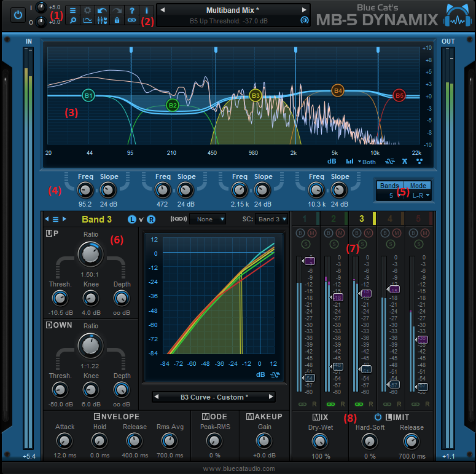Click the Makeup Gain knob
The width and height of the screenshot is (476, 474).
tap(264, 441)
